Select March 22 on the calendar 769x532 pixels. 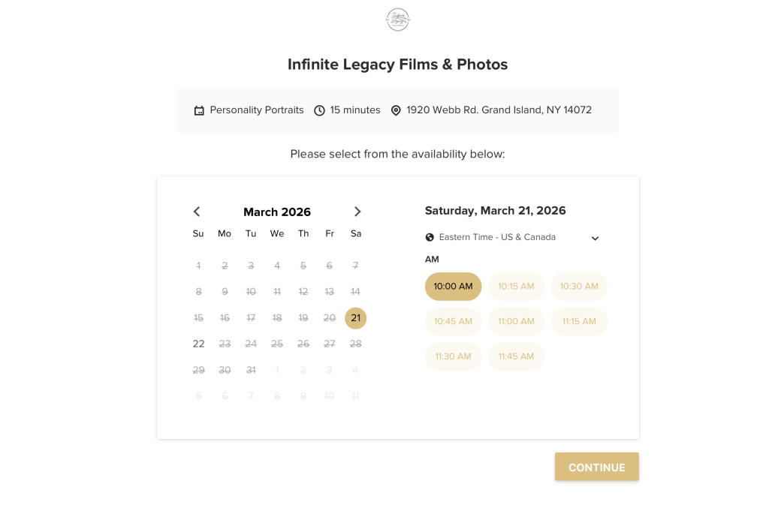coord(198,344)
